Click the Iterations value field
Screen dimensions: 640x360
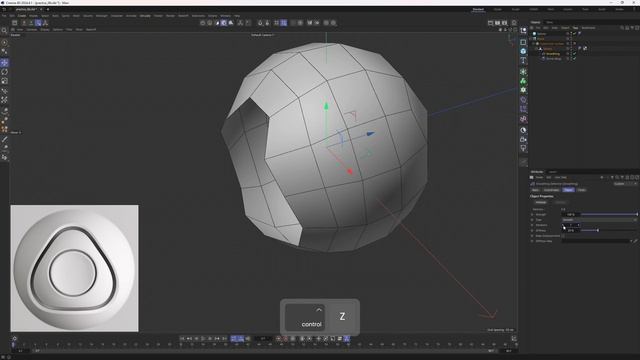tap(571, 225)
